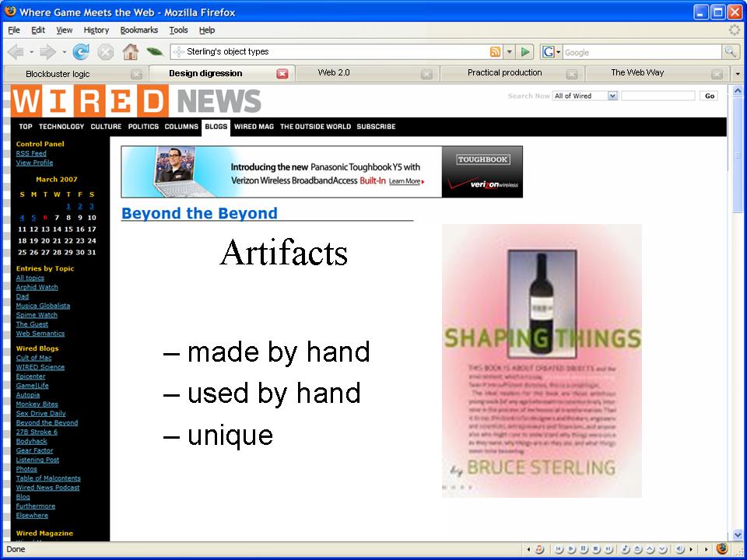Open the list all tabs dropdown arrow
Screen dimensions: 747x560
click(738, 75)
